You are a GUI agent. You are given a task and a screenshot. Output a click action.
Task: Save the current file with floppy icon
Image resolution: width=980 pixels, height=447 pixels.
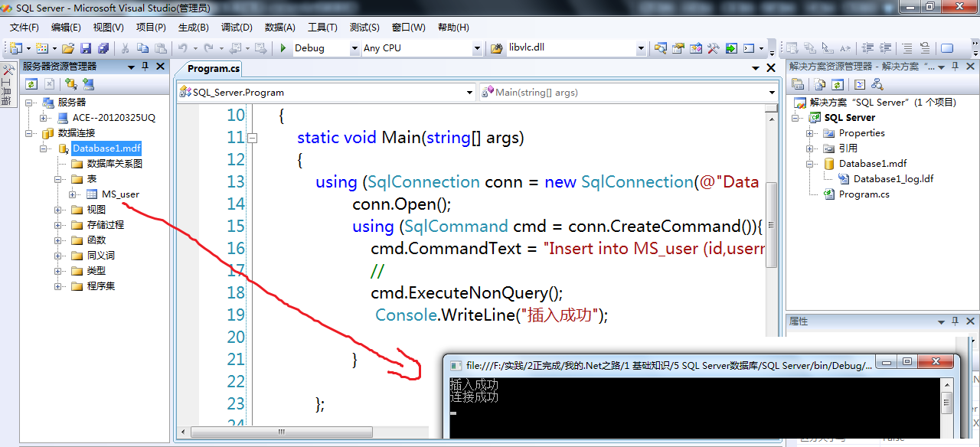[85, 47]
